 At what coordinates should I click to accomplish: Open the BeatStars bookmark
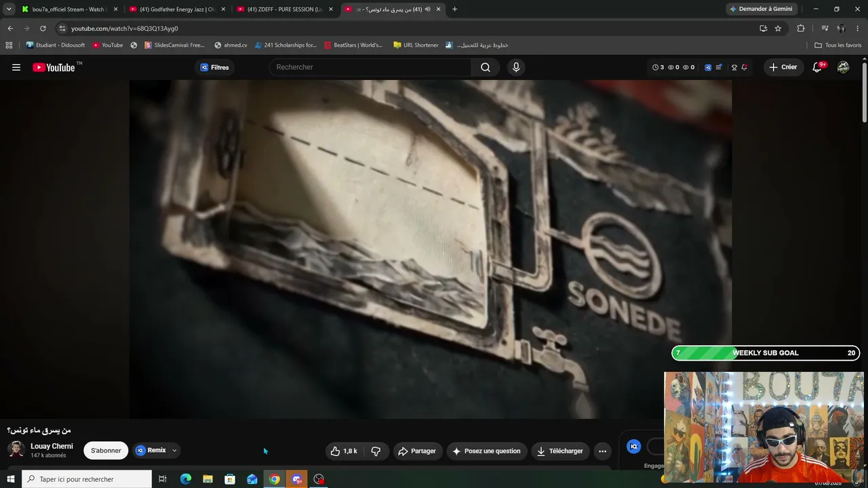(353, 45)
